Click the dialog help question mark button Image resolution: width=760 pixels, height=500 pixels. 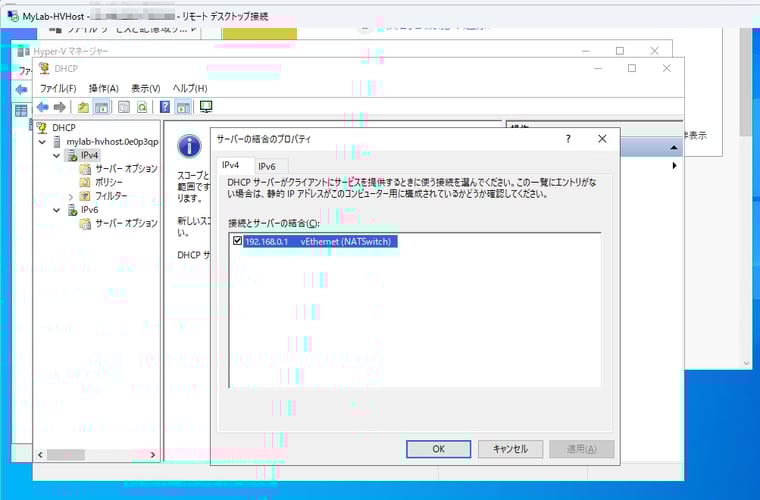click(x=568, y=139)
